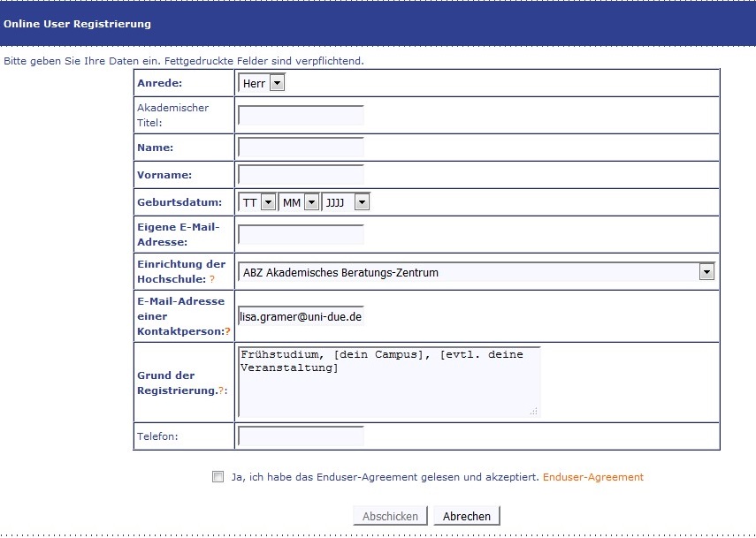
Task: Click into the Vorname text field
Action: [x=301, y=175]
